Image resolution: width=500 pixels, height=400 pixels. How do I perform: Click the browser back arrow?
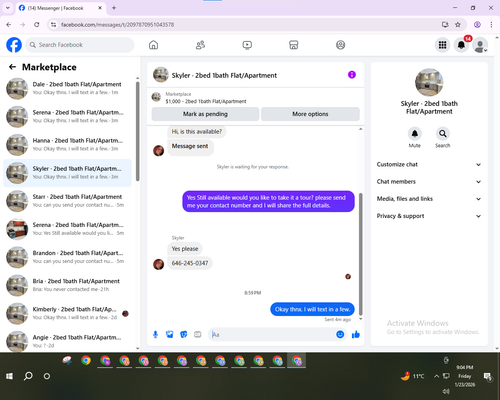click(9, 25)
